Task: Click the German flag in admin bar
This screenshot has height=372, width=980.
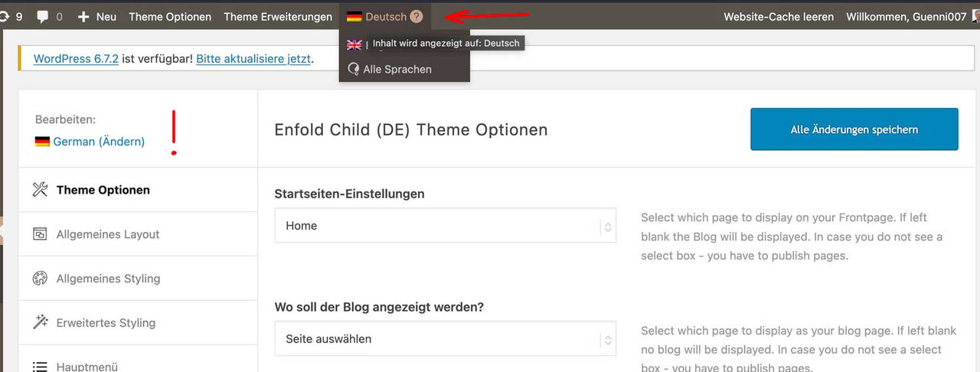Action: tap(354, 16)
